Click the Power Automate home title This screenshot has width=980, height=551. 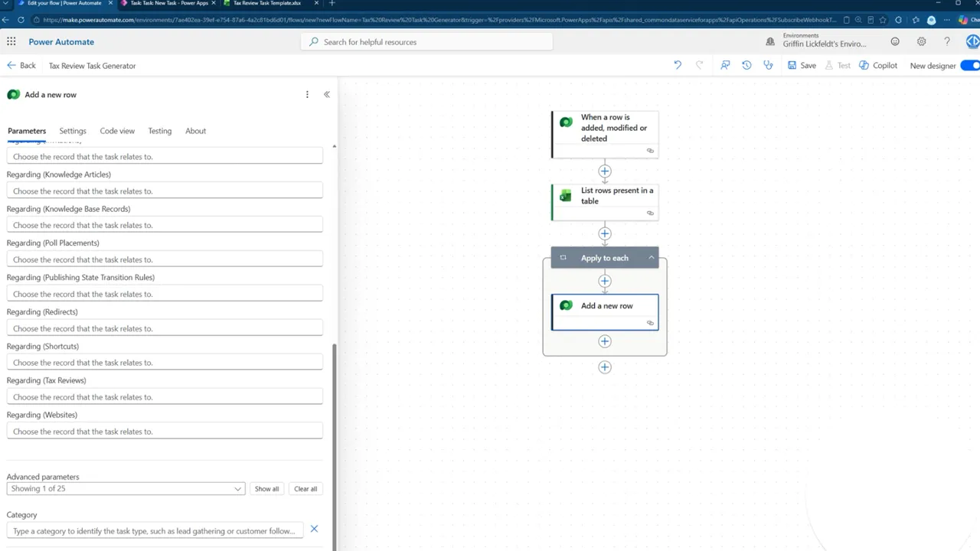click(x=61, y=42)
